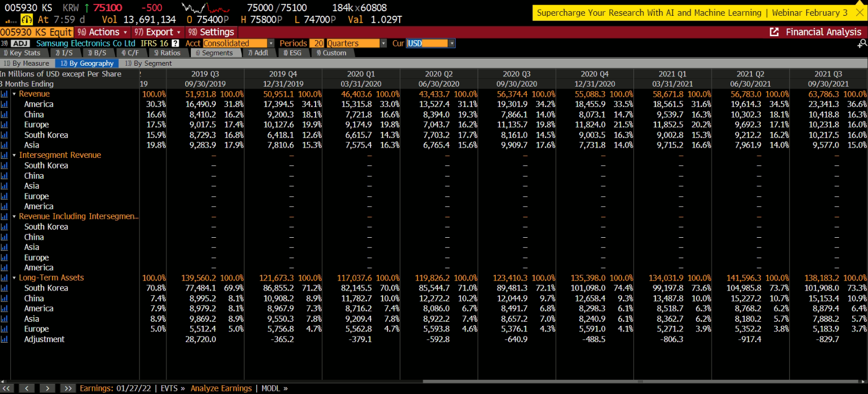
Task: Collapse the Intersegment Revenue group
Action: click(14, 155)
